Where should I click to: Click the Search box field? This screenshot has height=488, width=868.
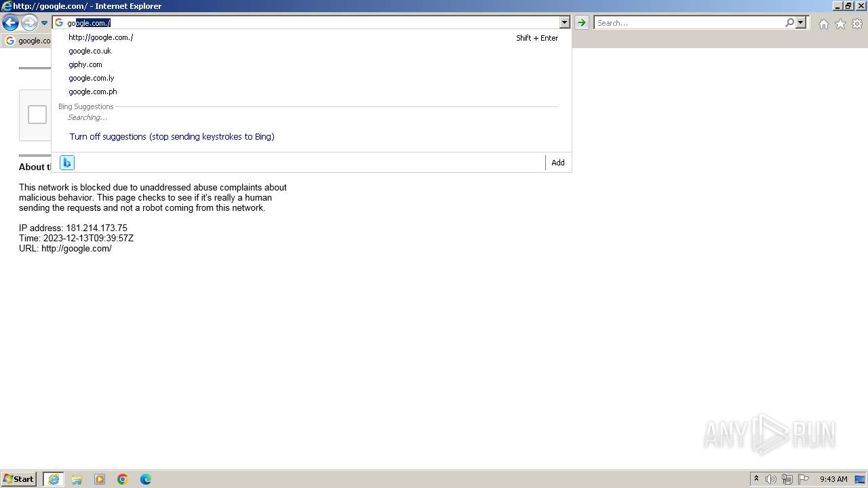tap(689, 23)
